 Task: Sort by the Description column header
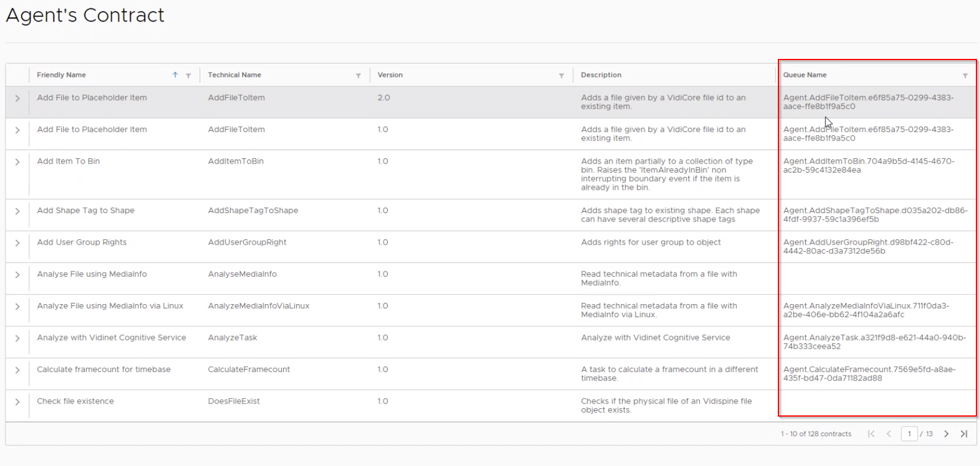pos(601,75)
